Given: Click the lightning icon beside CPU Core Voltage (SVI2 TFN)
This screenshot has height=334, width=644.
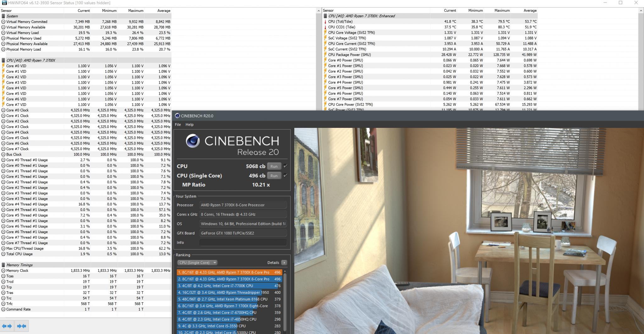Looking at the screenshot, I should point(325,33).
